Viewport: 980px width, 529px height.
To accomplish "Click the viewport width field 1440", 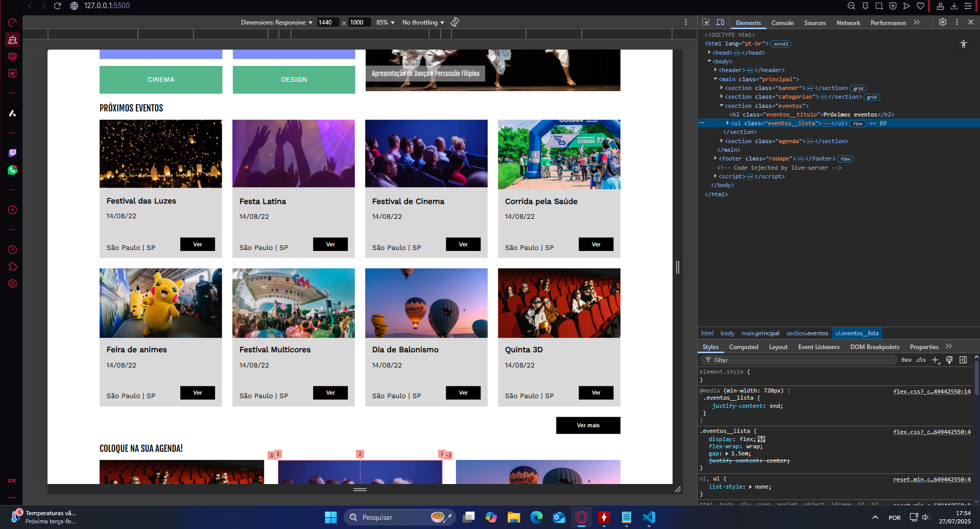I will (327, 22).
